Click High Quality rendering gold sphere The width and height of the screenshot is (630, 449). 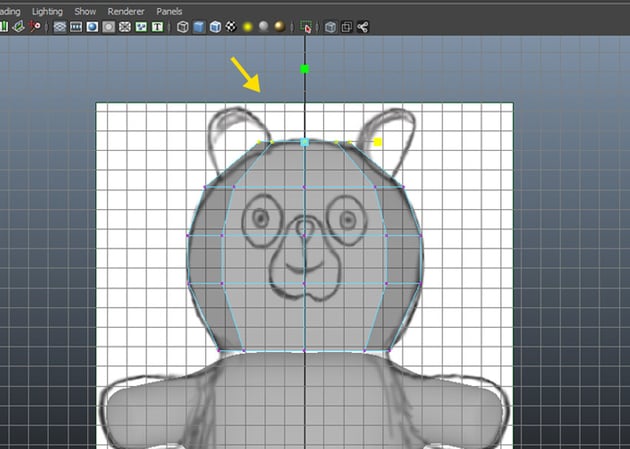point(279,27)
